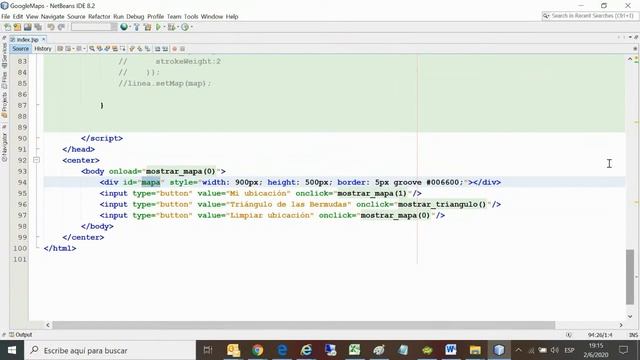640x360 pixels.
Task: Open Google Chrome from taskbar
Action: tap(257, 350)
